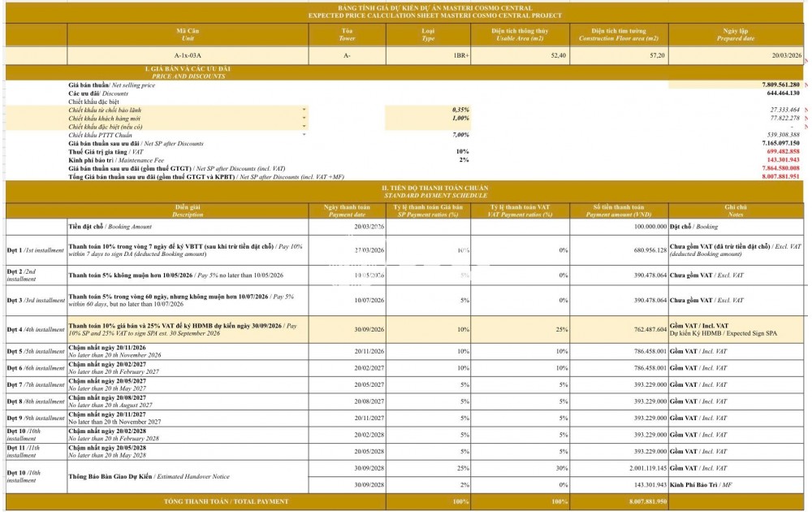
Task: Select the 1,00% new customer discount cell
Action: click(x=428, y=118)
